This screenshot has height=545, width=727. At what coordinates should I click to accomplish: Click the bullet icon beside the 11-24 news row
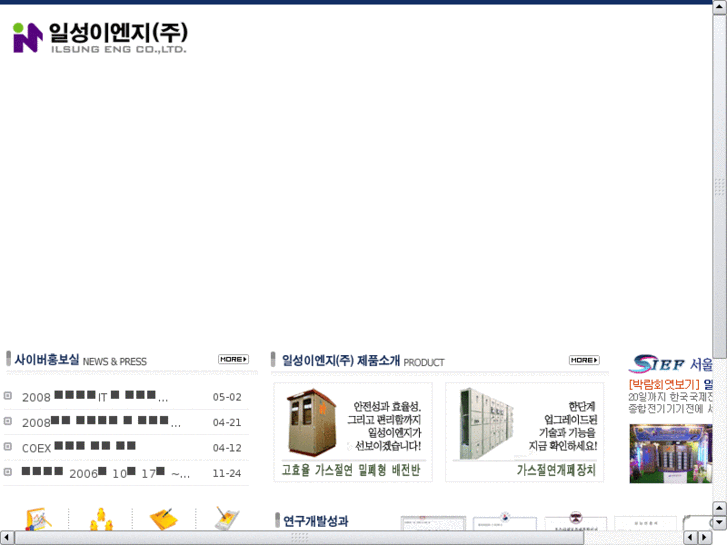7,472
